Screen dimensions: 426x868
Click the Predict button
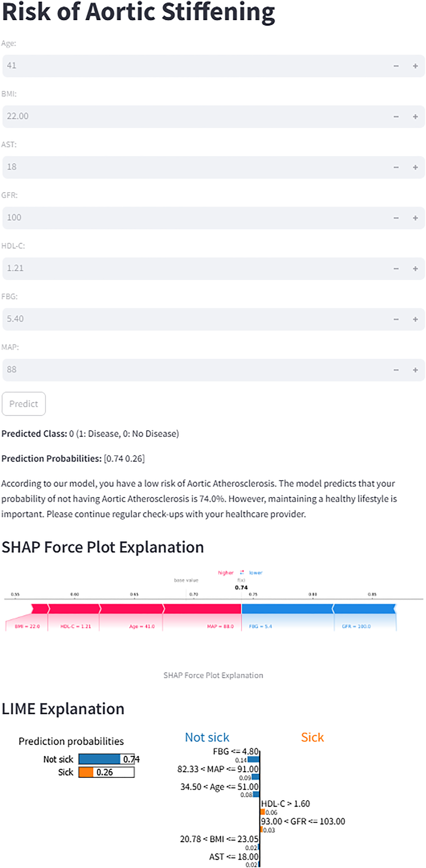coord(24,404)
